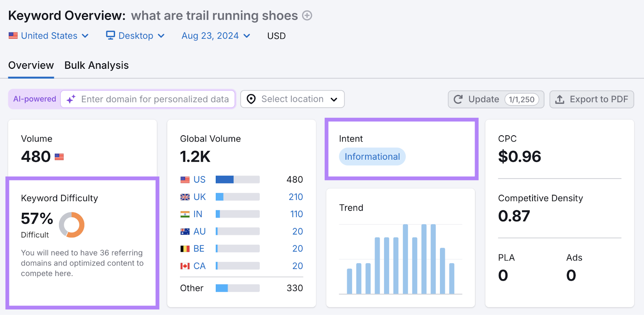Click the US flag next to Volume 480
The width and height of the screenshot is (644, 315).
(x=59, y=157)
